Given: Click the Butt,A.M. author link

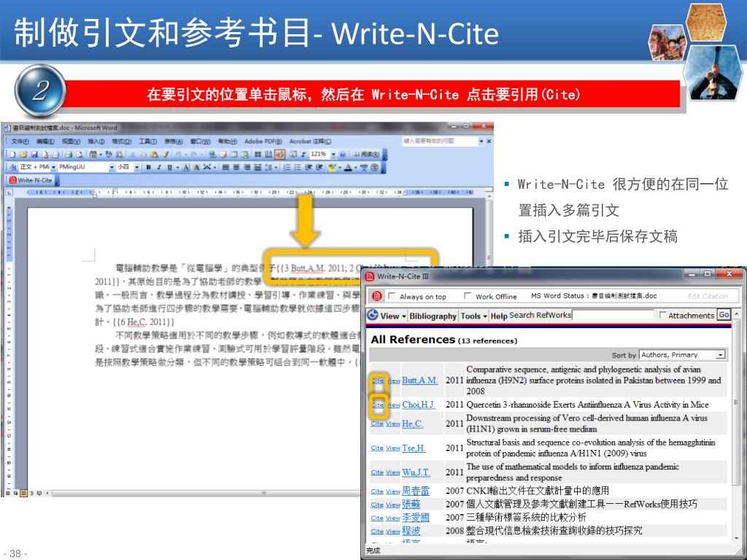Looking at the screenshot, I should click(x=419, y=381).
